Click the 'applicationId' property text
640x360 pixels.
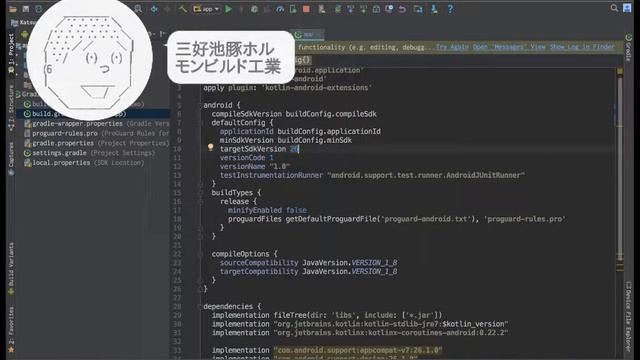click(247, 131)
